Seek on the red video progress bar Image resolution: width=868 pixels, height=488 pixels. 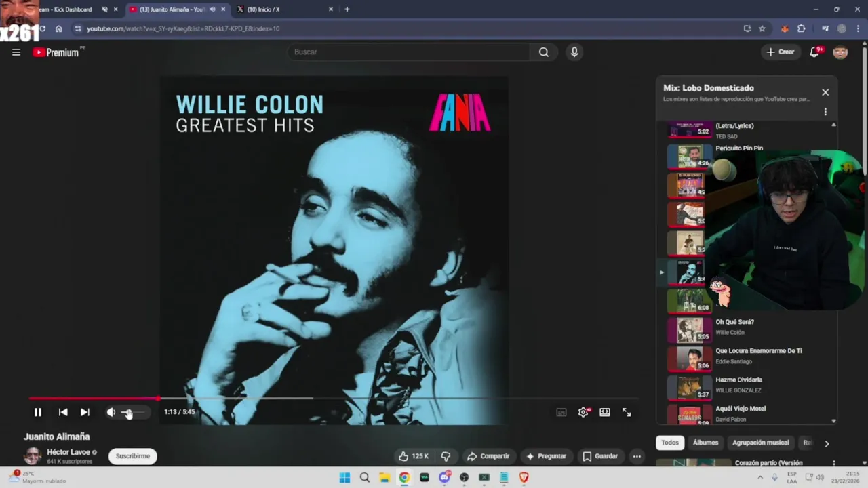tap(333, 399)
